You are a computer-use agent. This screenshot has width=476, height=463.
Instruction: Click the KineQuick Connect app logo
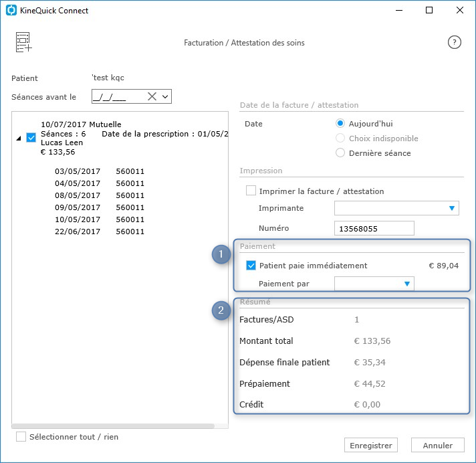[11, 10]
